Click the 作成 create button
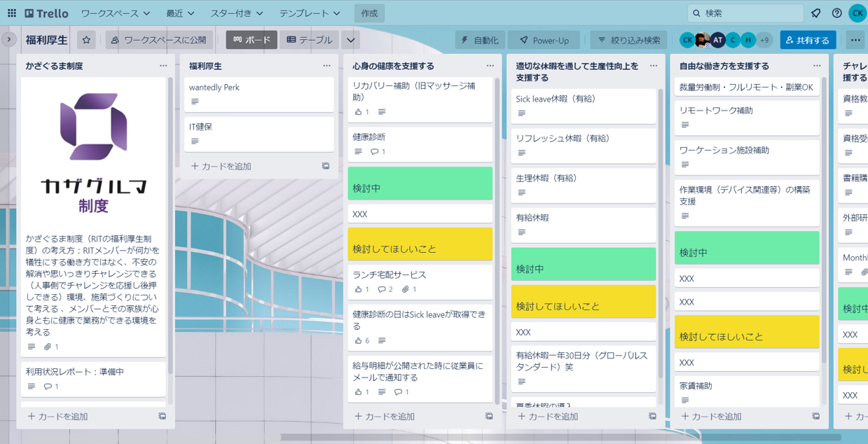 click(x=369, y=13)
